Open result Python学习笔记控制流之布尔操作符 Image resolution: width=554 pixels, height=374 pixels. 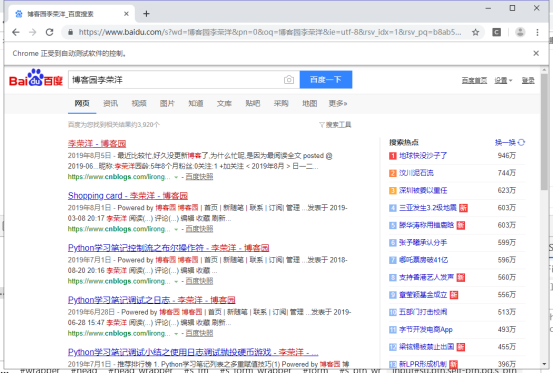click(x=169, y=248)
